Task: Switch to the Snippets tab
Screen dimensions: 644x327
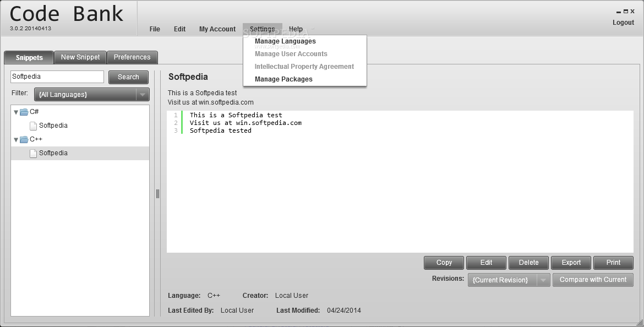Action: [29, 57]
